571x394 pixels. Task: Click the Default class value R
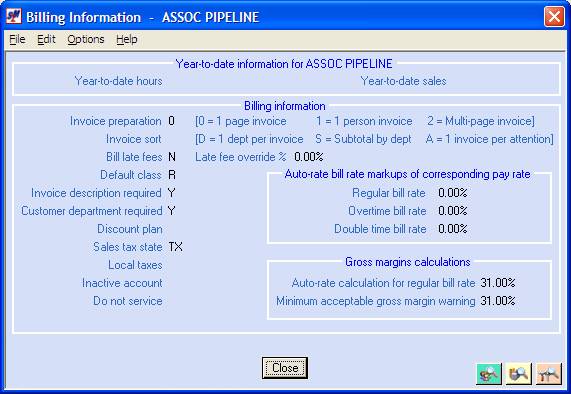(x=172, y=175)
